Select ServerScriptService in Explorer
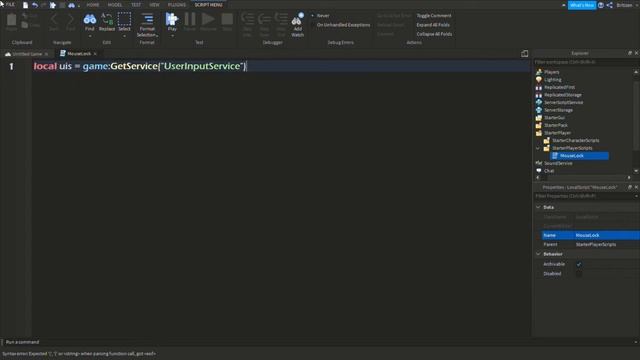Screen dimensions: 640x360 point(563,102)
